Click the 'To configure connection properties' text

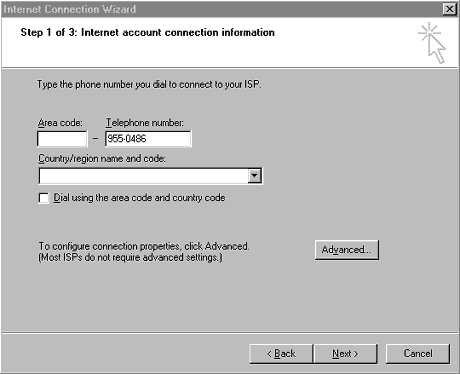pyautogui.click(x=144, y=246)
